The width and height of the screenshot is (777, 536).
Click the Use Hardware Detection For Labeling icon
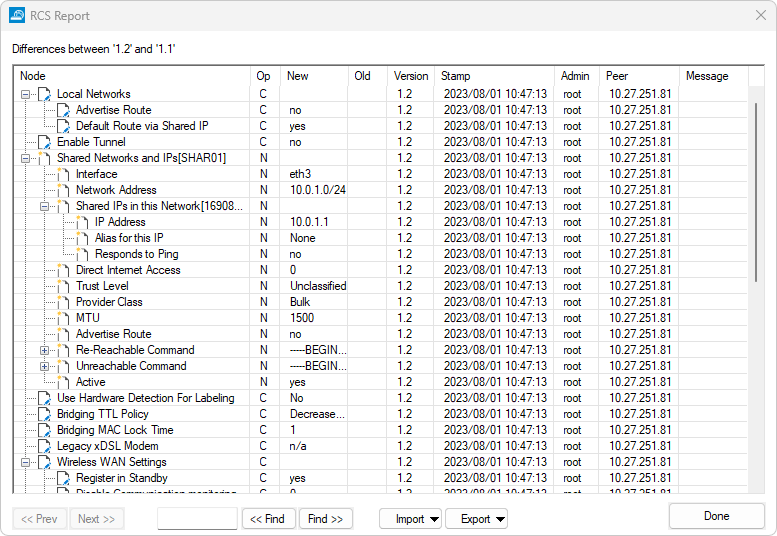(45, 398)
